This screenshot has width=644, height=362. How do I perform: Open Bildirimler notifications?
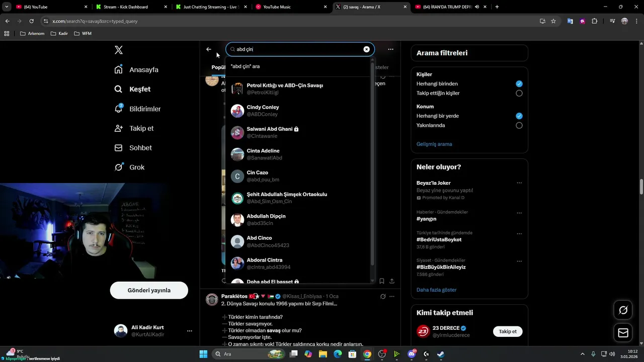coord(137,109)
